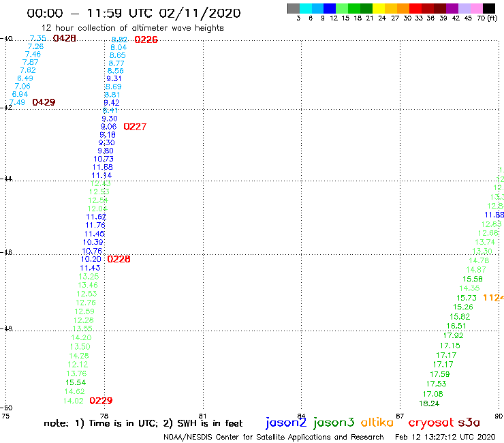Click the time stamp 0227
The height and width of the screenshot is (443, 504).
(x=135, y=127)
